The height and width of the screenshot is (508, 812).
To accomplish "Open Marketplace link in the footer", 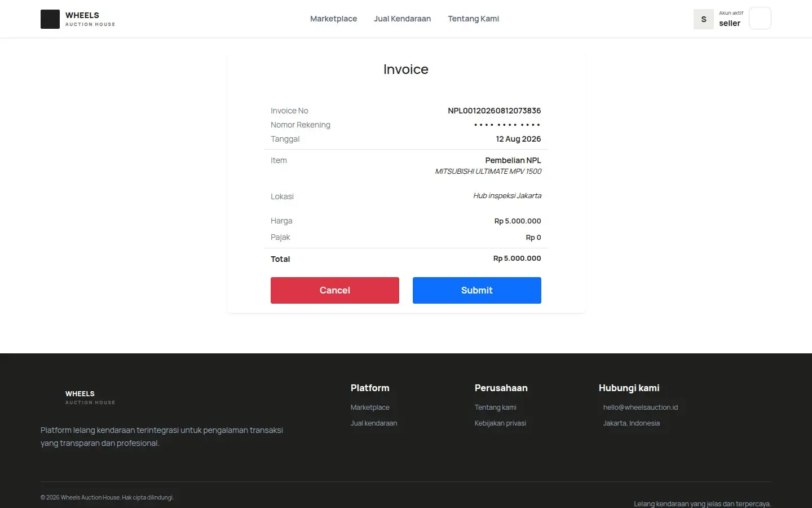I will 370,408.
